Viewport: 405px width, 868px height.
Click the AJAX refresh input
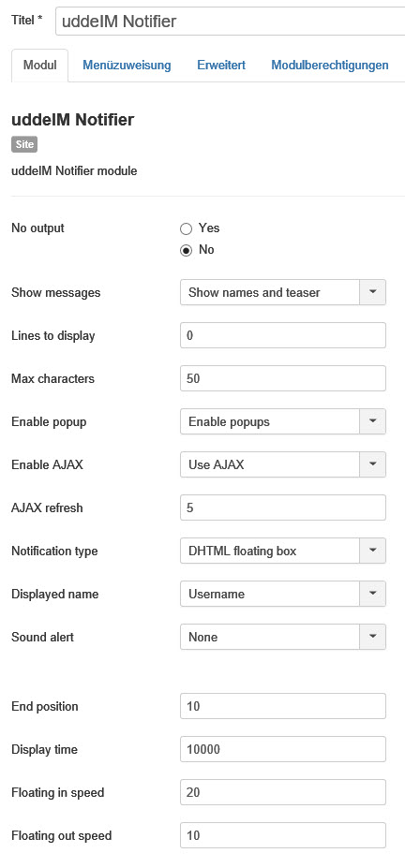coord(283,508)
